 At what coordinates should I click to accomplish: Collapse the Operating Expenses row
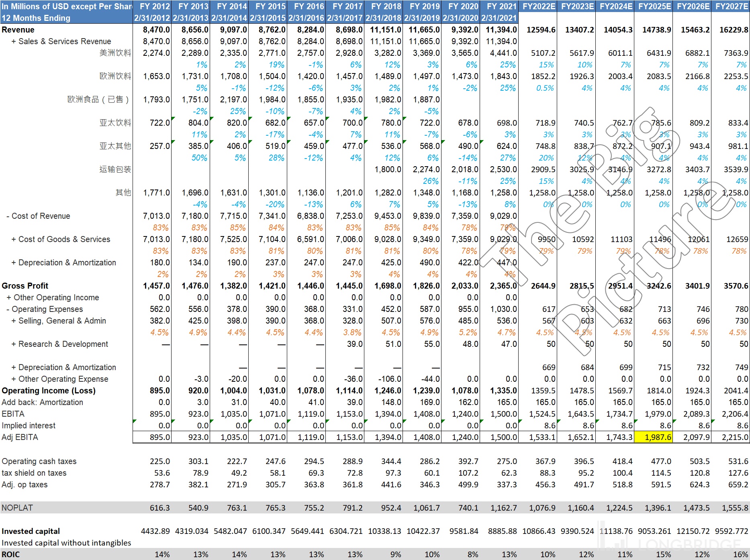click(8, 309)
